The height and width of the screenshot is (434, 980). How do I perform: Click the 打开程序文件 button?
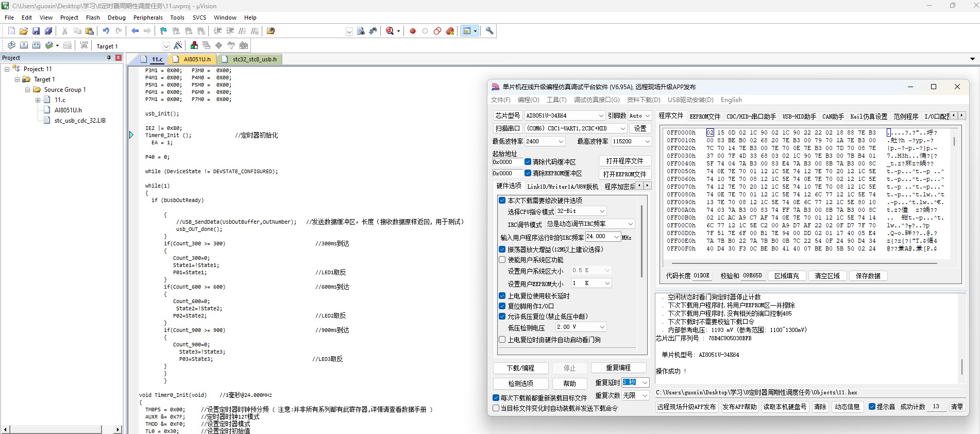tap(624, 161)
